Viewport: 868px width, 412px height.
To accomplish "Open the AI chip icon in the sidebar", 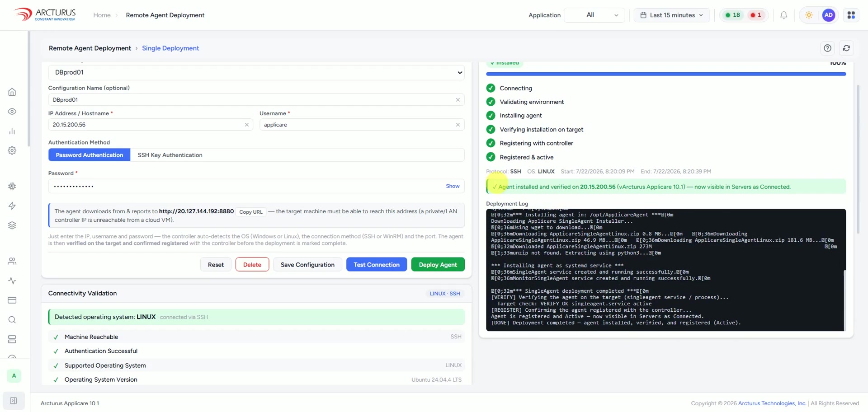I will pyautogui.click(x=12, y=186).
